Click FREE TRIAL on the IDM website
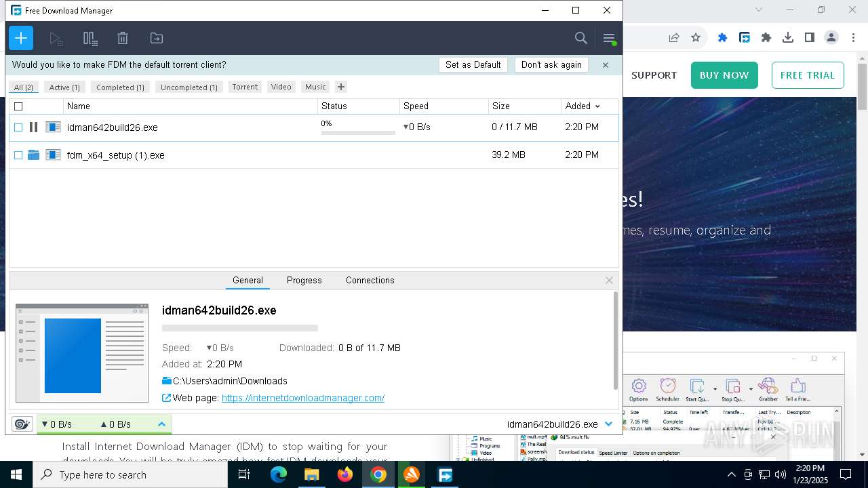The width and height of the screenshot is (868, 488). 808,75
